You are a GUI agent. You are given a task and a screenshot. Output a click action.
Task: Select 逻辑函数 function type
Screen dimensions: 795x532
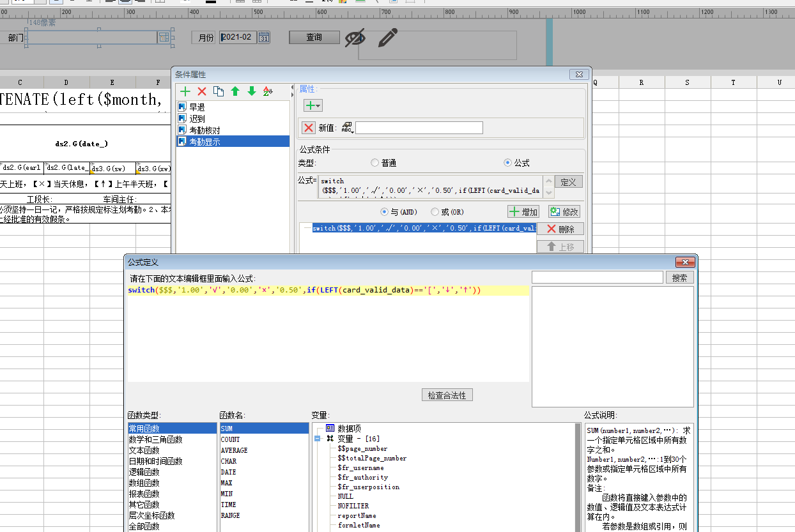tap(172, 472)
